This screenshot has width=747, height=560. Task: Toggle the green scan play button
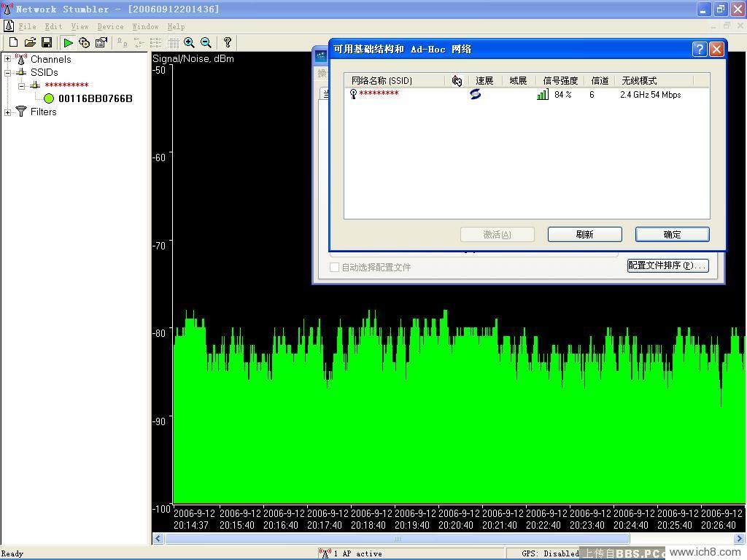[68, 43]
